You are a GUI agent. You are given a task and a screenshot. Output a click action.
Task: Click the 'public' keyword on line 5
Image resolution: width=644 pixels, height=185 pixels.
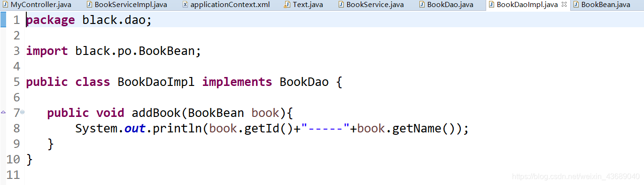pos(47,82)
